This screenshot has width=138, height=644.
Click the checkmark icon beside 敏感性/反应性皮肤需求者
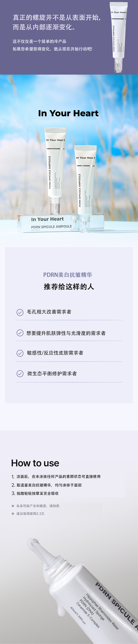tap(20, 353)
